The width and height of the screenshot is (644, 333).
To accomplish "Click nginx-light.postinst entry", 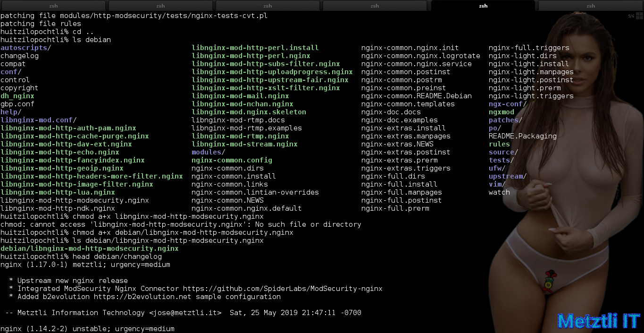I will pyautogui.click(x=531, y=80).
